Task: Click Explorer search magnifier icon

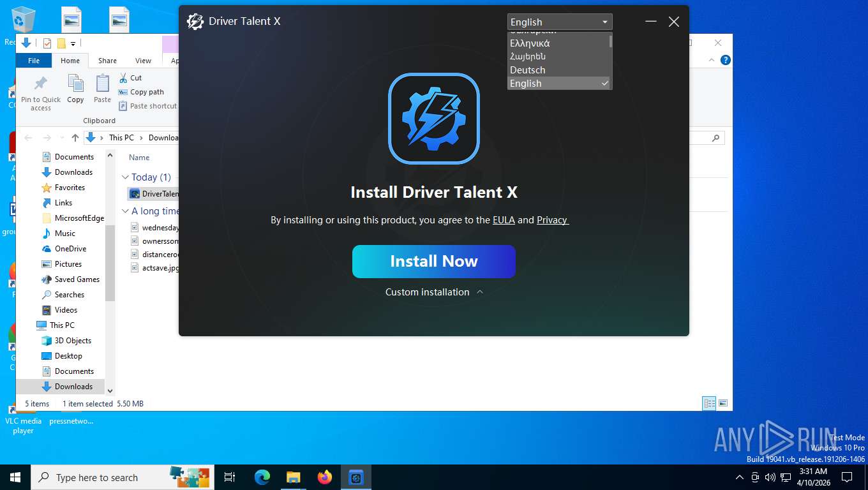Action: [x=715, y=138]
